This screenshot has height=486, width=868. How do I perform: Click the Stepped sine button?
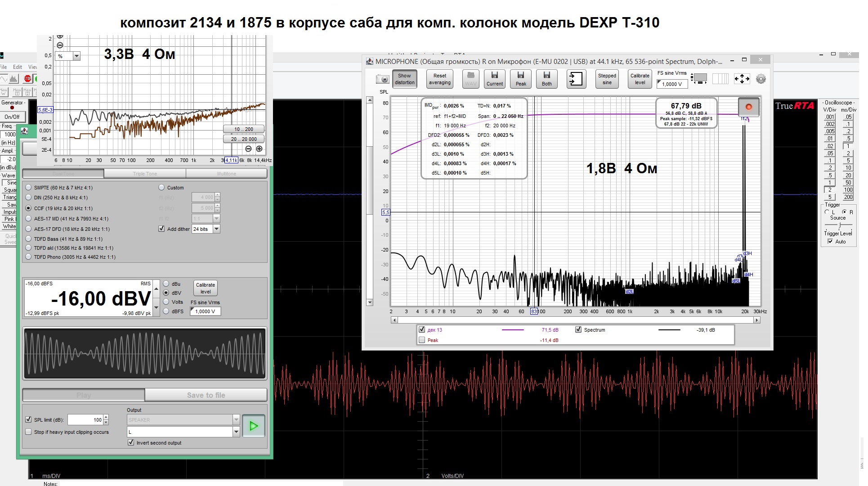tap(607, 79)
